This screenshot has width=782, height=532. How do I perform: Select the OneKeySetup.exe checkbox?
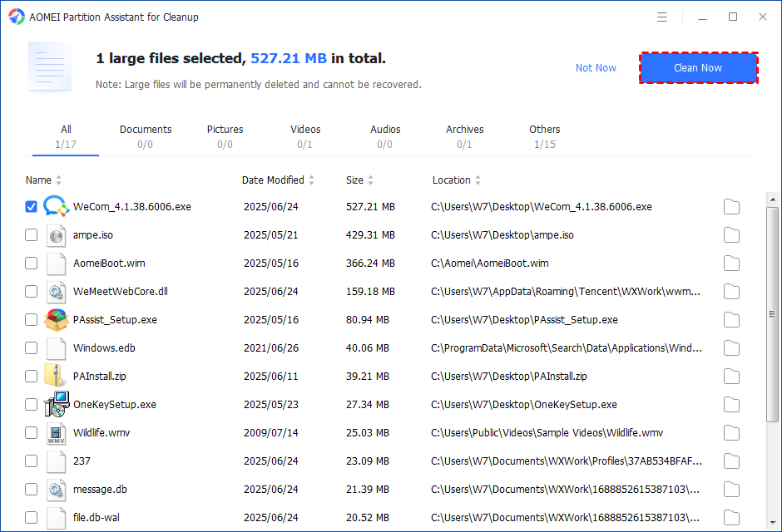(31, 405)
